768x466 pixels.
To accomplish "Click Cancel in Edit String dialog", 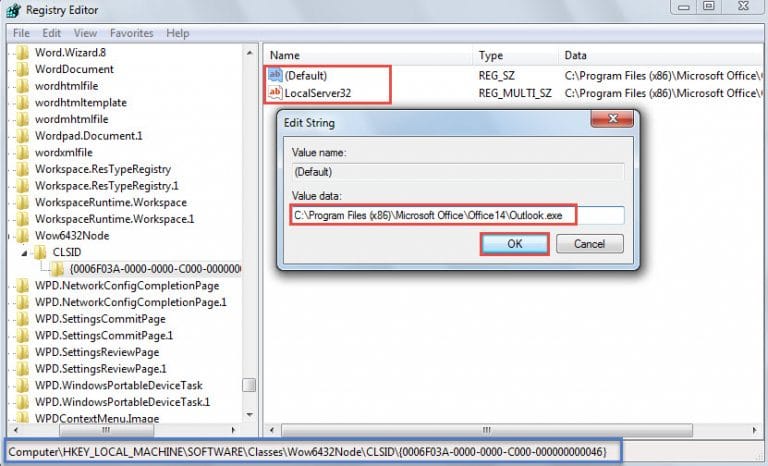I will pos(590,244).
